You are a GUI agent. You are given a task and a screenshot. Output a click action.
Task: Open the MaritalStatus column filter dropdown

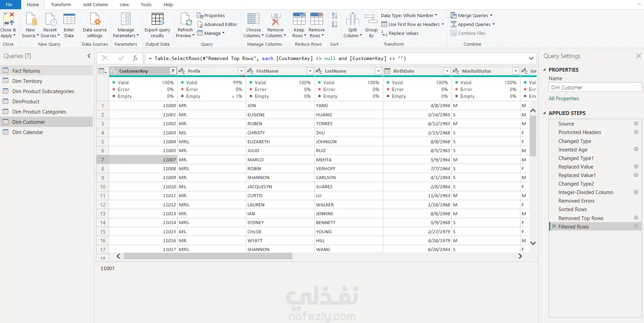(x=516, y=71)
